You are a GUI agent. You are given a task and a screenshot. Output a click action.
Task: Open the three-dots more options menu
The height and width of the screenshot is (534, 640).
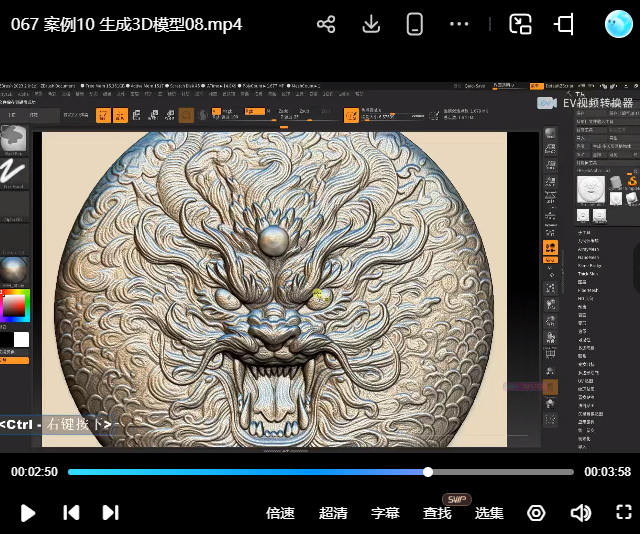point(459,25)
